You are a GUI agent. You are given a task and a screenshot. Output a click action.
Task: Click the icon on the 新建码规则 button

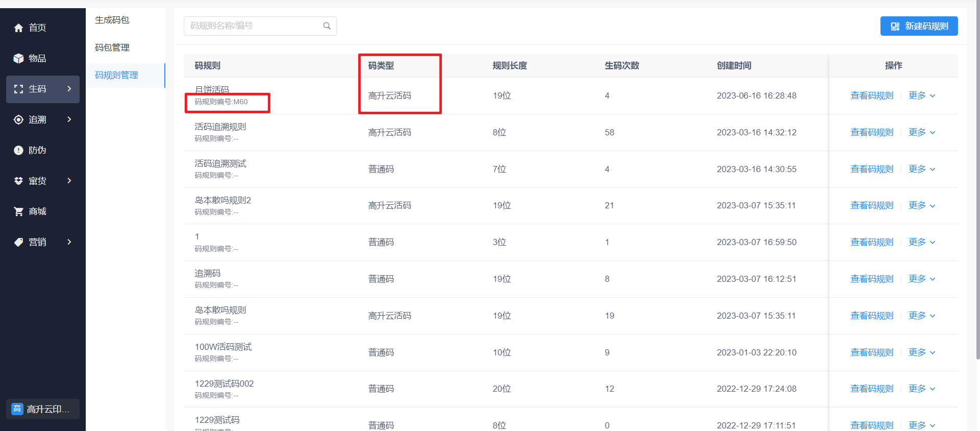(895, 26)
